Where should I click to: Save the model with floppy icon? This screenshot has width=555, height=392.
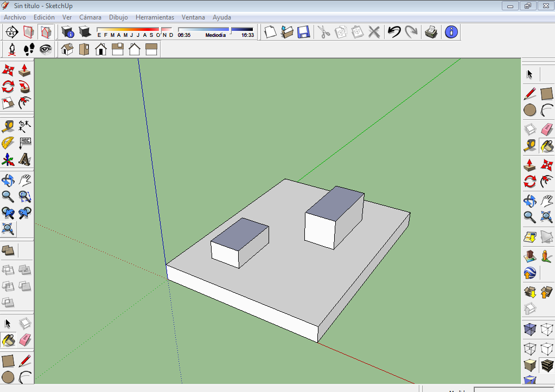(x=304, y=32)
